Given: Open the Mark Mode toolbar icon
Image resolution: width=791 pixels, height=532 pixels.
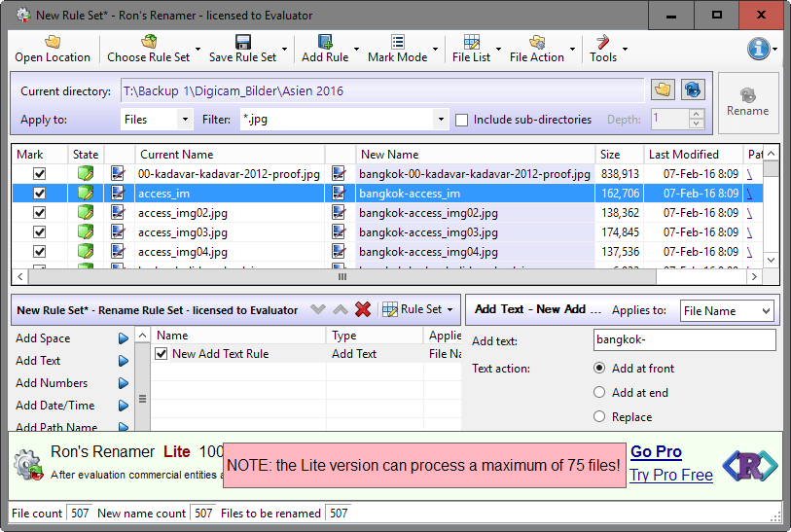Looking at the screenshot, I should pyautogui.click(x=398, y=42).
